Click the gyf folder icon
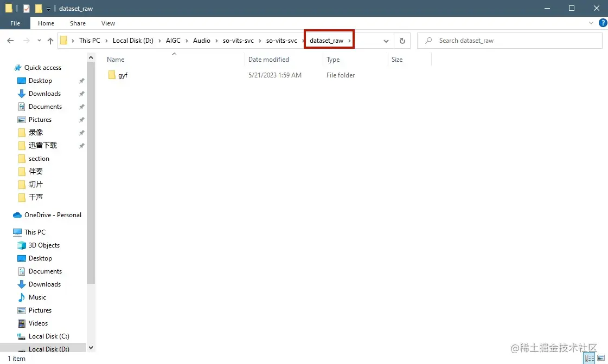608x364 pixels. point(112,75)
